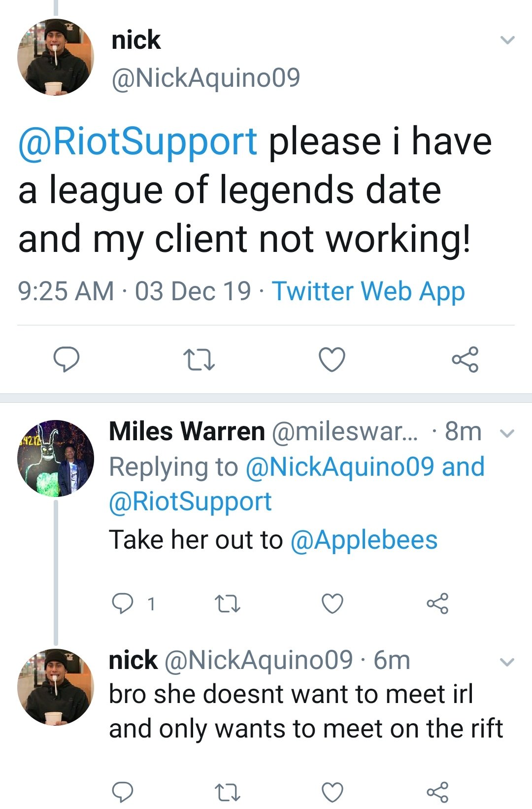Viewport: 532px width, 809px height.
Task: Like Miles Warren's Applebees reply
Action: [332, 603]
